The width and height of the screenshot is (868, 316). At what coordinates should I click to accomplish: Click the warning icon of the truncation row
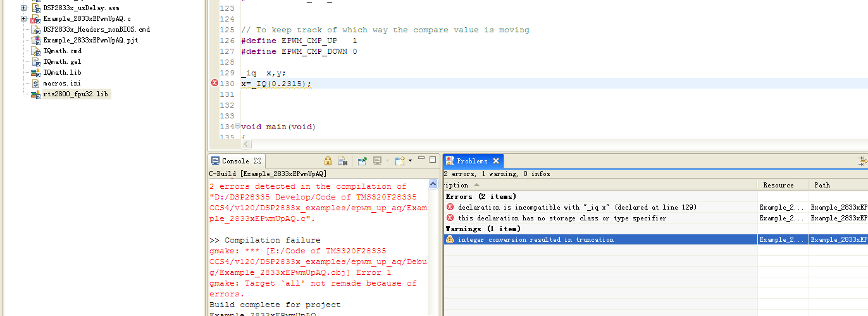coord(450,239)
